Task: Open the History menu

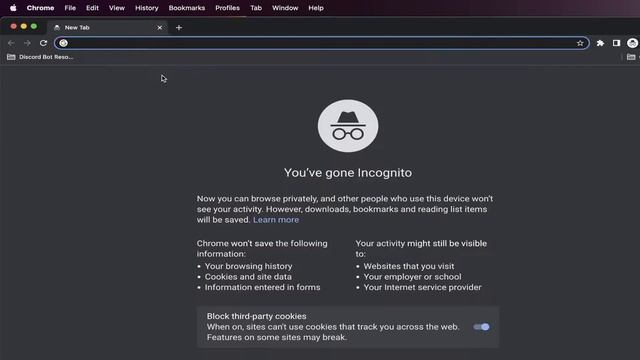Action: (147, 8)
